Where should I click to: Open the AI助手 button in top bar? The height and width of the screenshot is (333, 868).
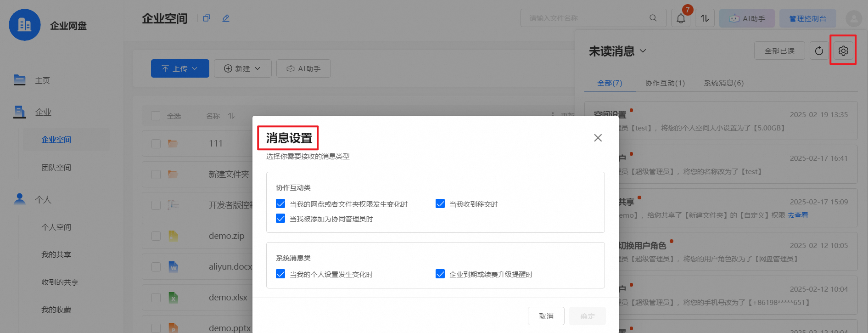point(747,18)
